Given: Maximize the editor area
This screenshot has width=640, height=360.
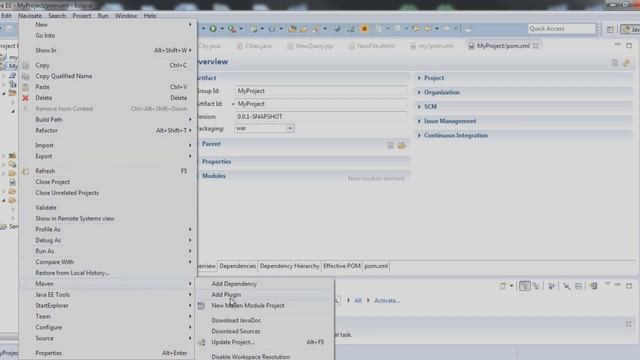Looking at the screenshot, I should tap(629, 45).
